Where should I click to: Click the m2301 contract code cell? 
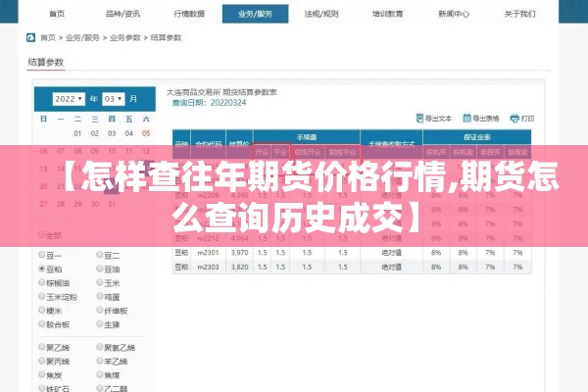click(x=208, y=253)
